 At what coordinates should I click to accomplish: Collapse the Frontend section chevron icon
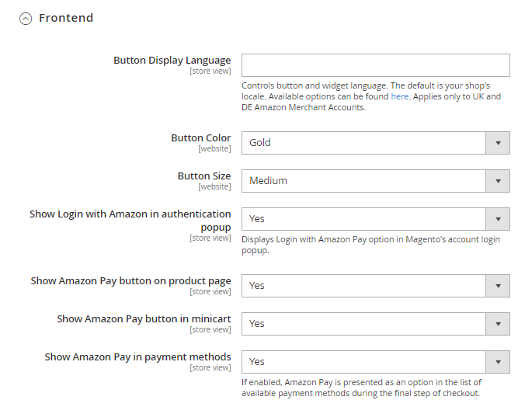click(x=26, y=19)
